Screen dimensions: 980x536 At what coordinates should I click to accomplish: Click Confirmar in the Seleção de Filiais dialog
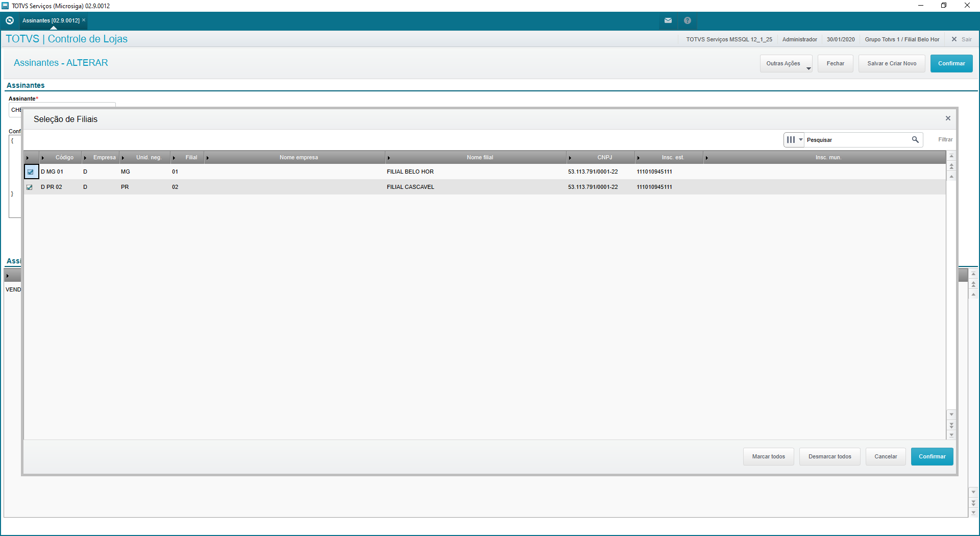932,456
